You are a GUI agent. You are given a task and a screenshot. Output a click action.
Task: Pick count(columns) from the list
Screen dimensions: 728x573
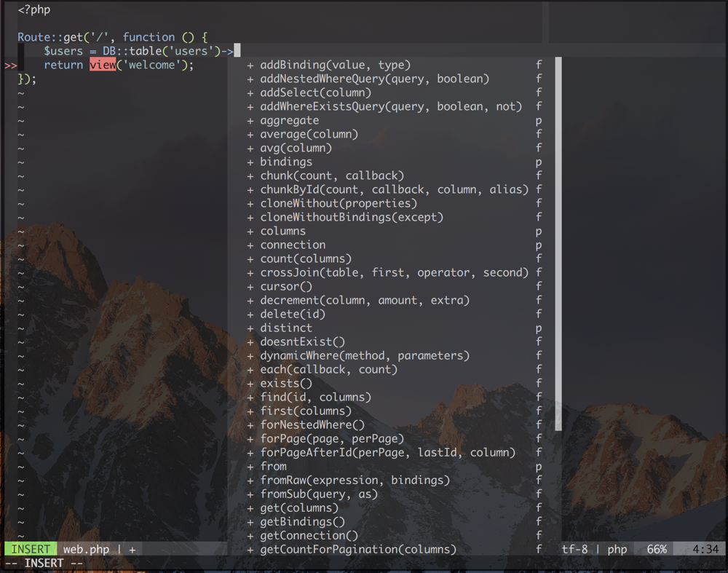(x=395, y=258)
